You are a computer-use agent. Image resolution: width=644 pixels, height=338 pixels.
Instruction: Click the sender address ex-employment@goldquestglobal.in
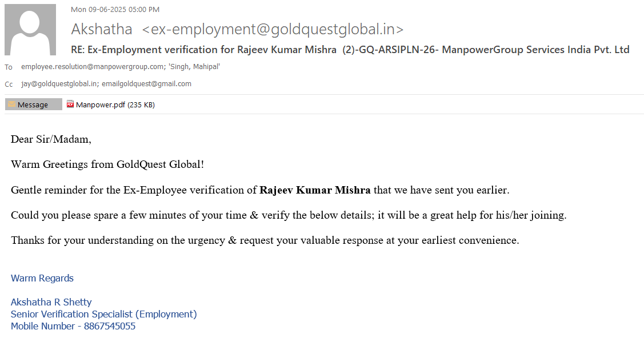273,29
